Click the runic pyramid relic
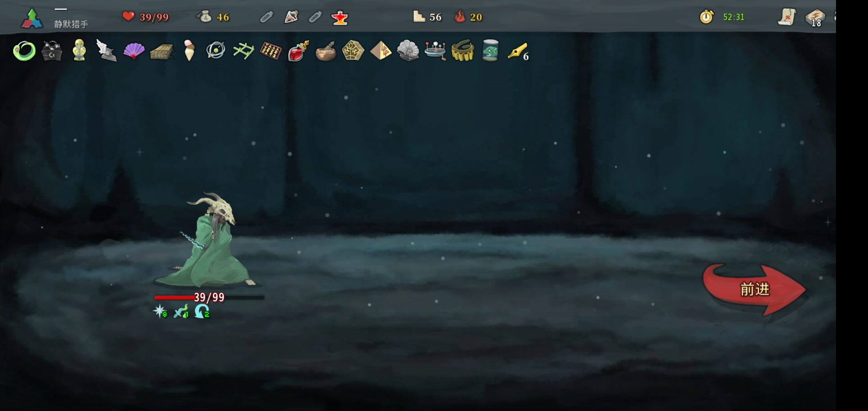This screenshot has height=411, width=868. coord(381,51)
